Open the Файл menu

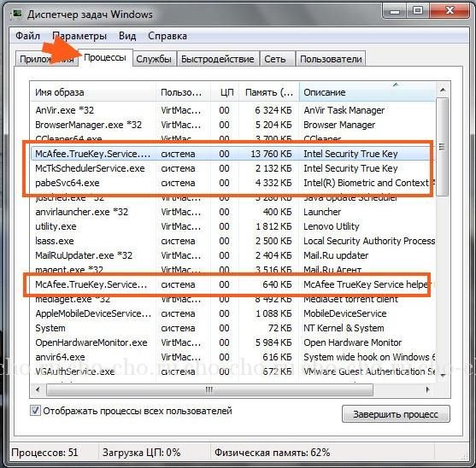tap(27, 36)
